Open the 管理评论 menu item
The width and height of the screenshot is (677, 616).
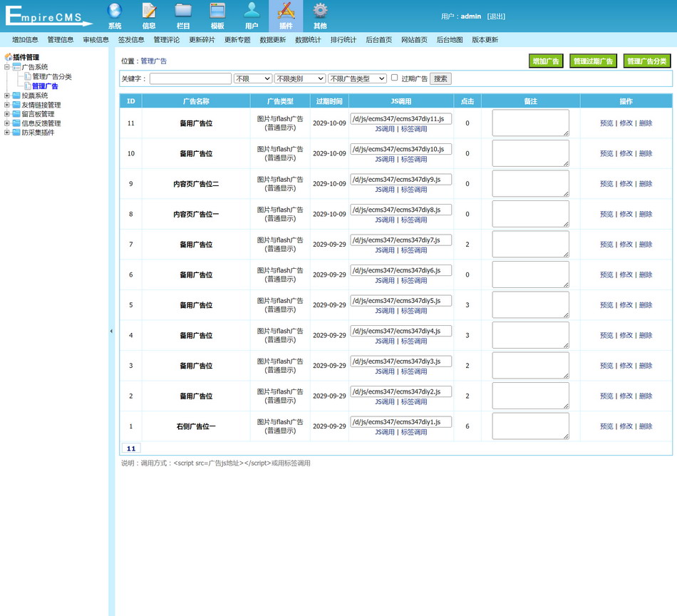point(167,40)
